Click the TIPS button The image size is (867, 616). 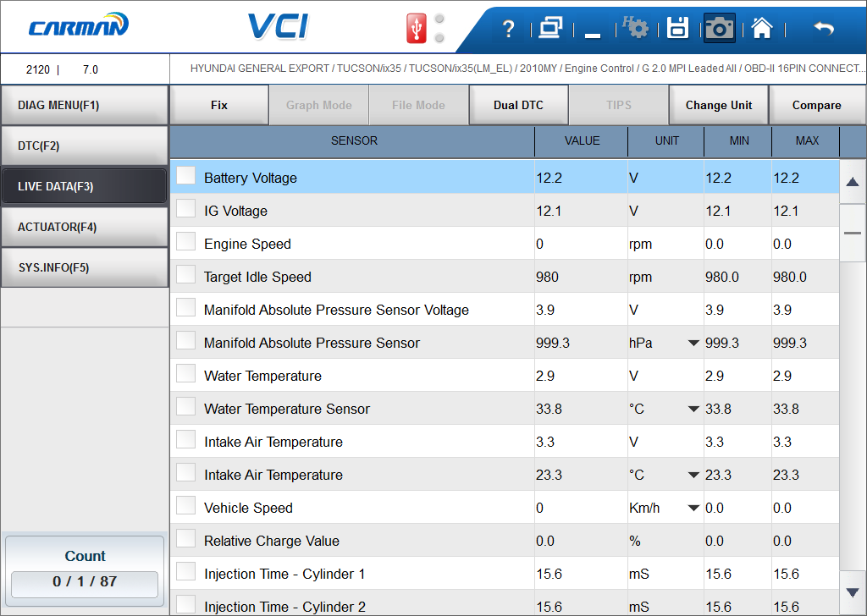point(619,105)
